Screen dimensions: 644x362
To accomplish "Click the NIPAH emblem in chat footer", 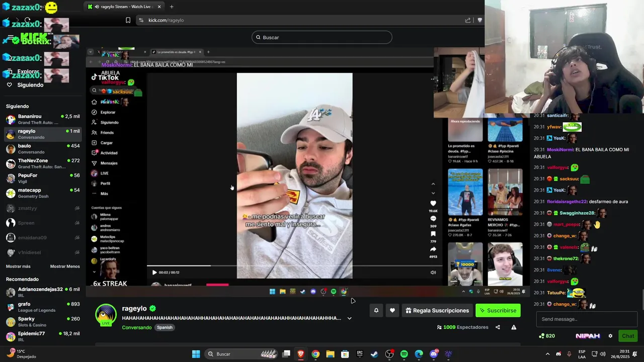I will pos(588,336).
